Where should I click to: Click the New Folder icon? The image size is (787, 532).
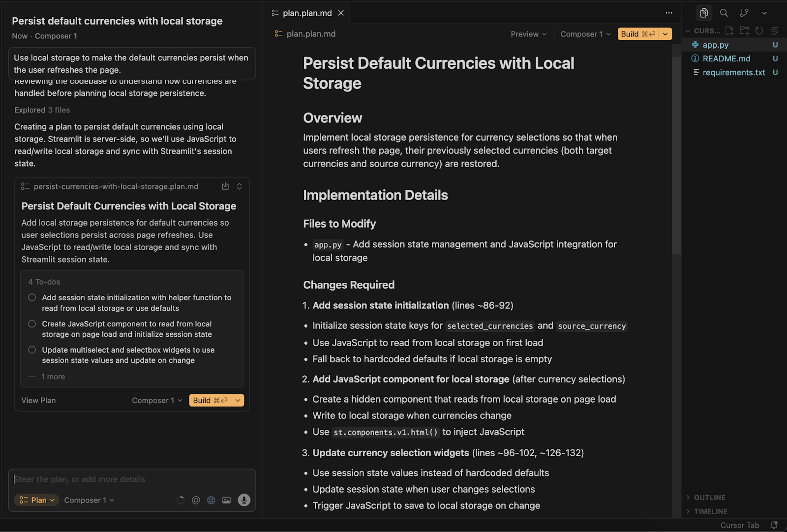pyautogui.click(x=745, y=31)
